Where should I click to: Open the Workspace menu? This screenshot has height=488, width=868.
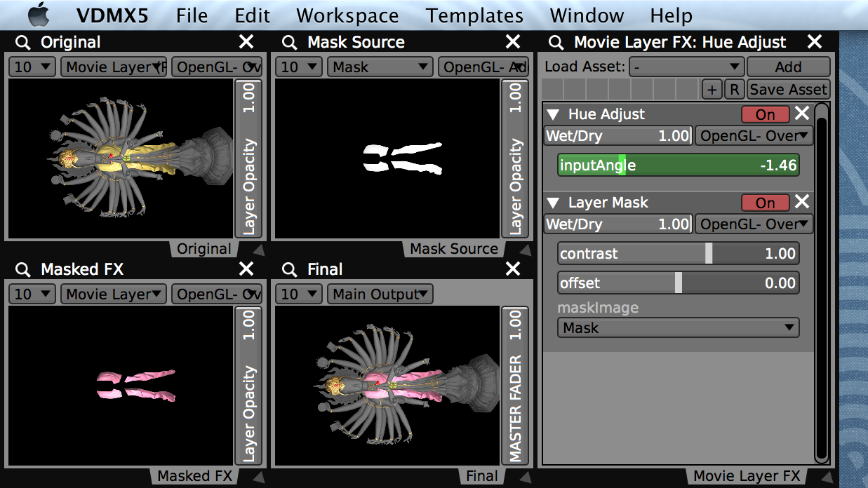(347, 15)
